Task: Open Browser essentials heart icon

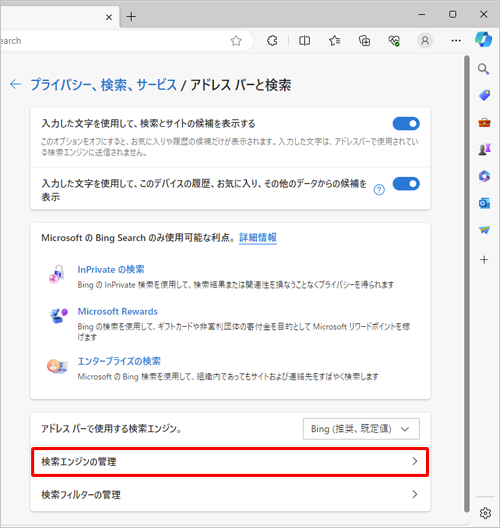Action: click(x=394, y=41)
